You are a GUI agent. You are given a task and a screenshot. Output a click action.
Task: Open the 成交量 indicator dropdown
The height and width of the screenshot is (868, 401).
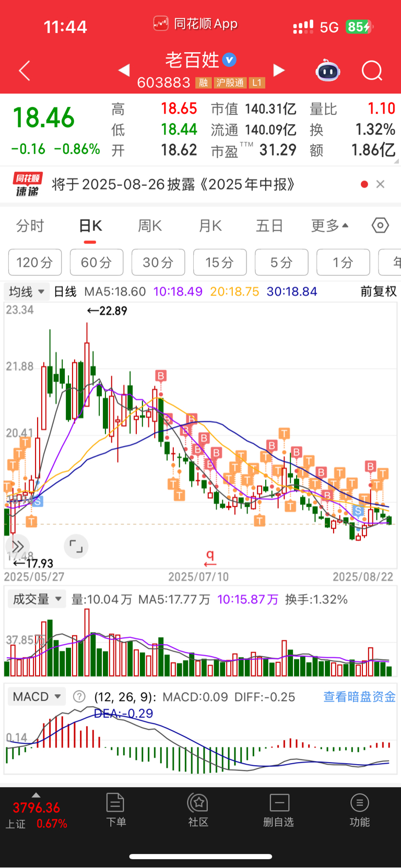point(37,599)
